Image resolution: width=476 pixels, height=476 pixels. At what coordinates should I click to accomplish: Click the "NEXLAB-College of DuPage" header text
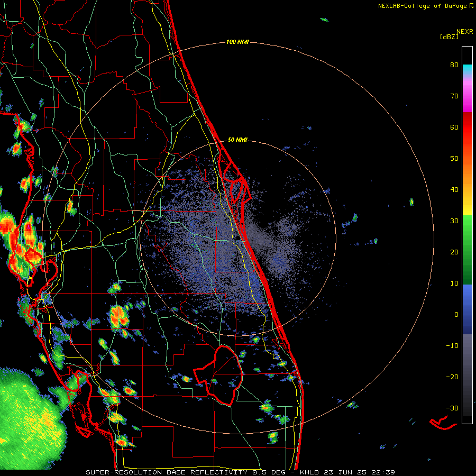[x=422, y=6]
